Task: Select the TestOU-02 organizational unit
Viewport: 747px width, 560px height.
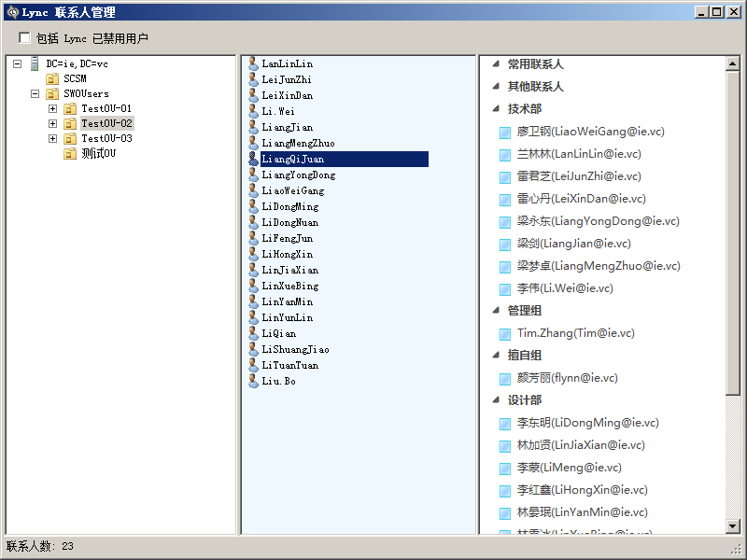Action: (x=106, y=123)
